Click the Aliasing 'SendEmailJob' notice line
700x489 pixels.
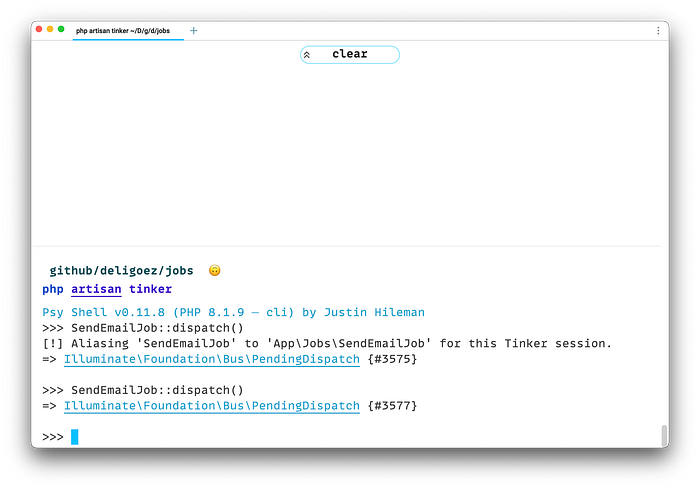point(327,343)
